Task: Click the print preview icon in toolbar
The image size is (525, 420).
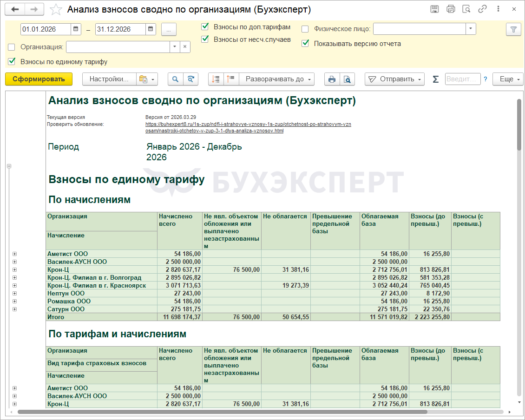Action: pos(347,79)
